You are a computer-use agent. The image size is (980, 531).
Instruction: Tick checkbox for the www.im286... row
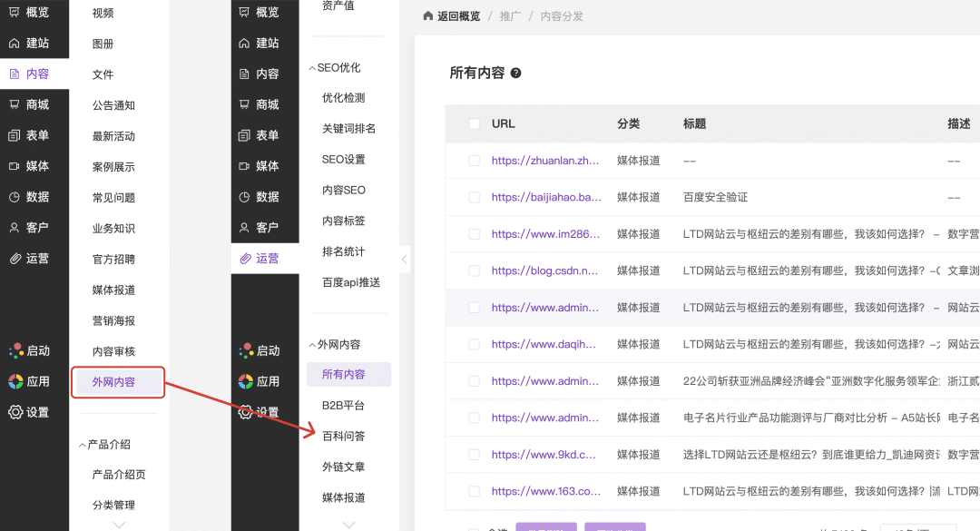[x=475, y=234]
